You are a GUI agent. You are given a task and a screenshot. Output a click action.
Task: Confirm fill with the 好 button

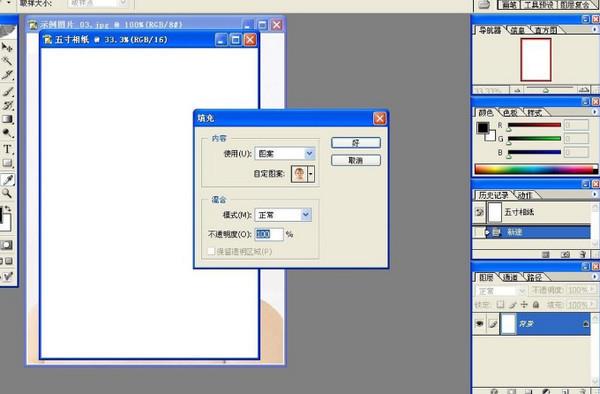[x=356, y=143]
